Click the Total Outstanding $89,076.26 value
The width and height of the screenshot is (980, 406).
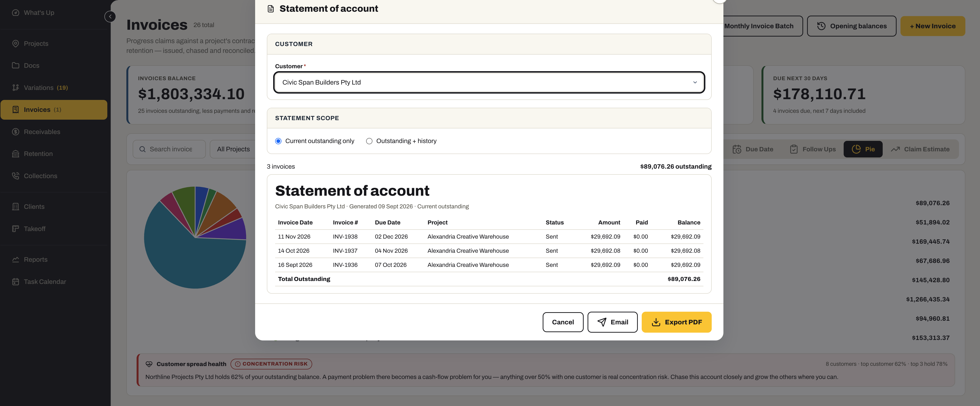[x=684, y=279]
